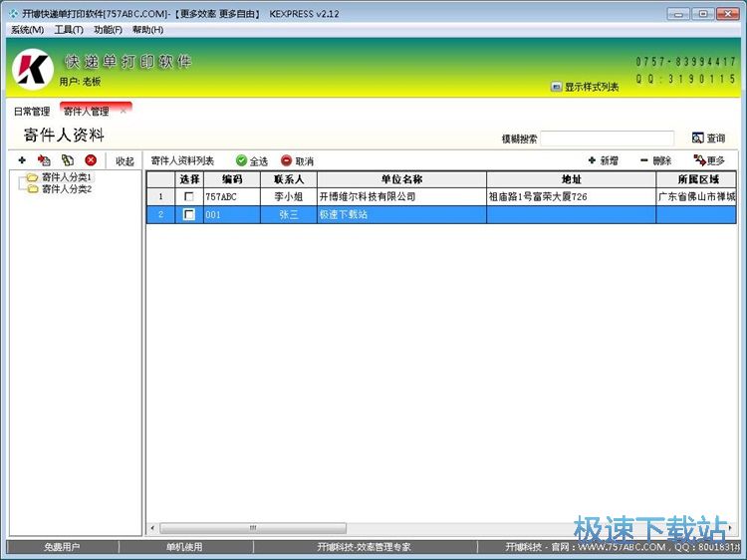This screenshot has width=747, height=560.
Task: Click the 寄件人分类2 folder icon
Action: click(32, 189)
